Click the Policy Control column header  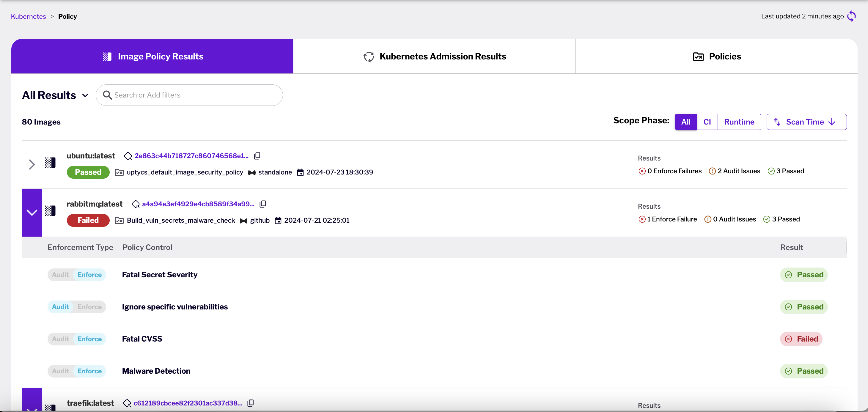tap(147, 247)
